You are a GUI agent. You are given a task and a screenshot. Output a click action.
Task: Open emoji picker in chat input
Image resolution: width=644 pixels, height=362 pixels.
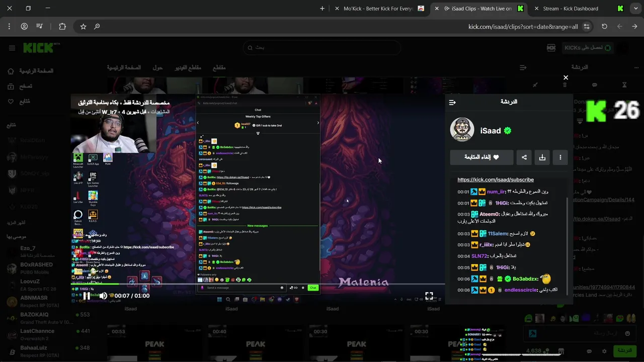tap(627, 333)
